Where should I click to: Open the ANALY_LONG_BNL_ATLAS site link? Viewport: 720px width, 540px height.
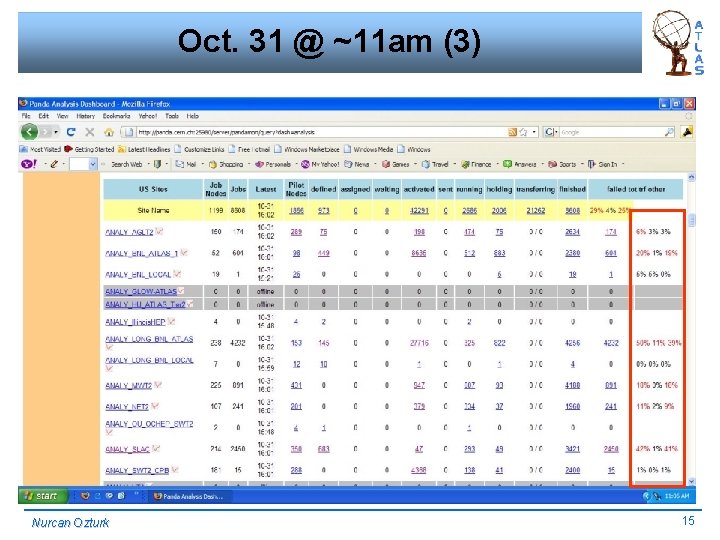pos(149,339)
